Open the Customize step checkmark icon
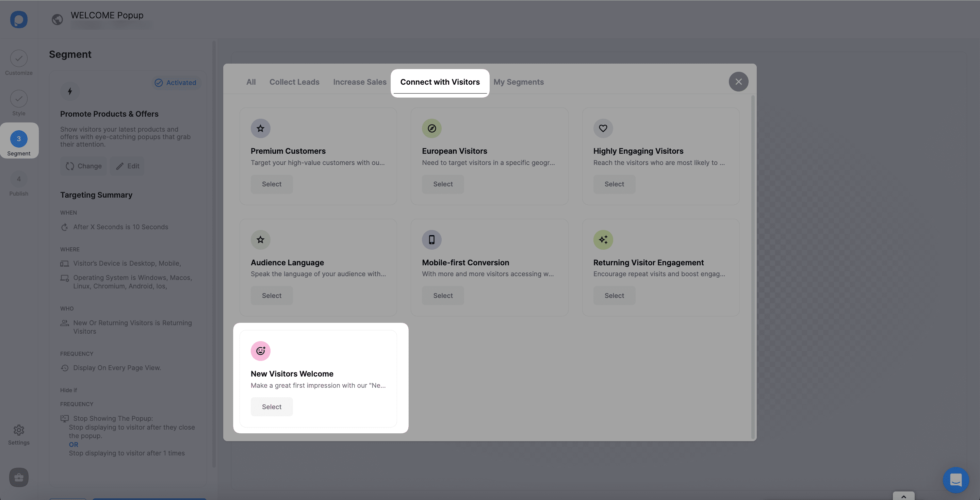 pos(19,59)
